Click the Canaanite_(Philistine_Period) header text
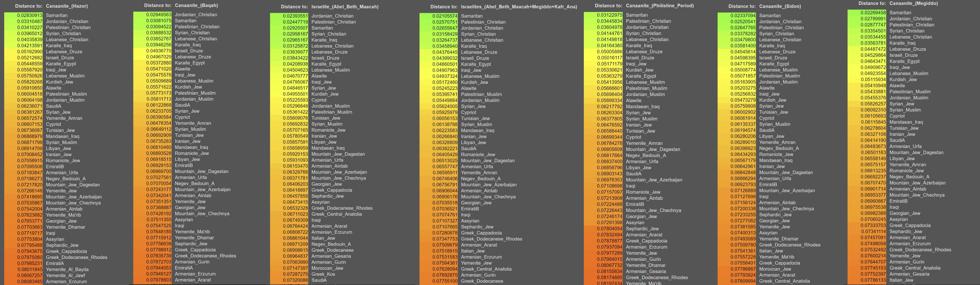This screenshot has width=980, height=285. coord(660,6)
